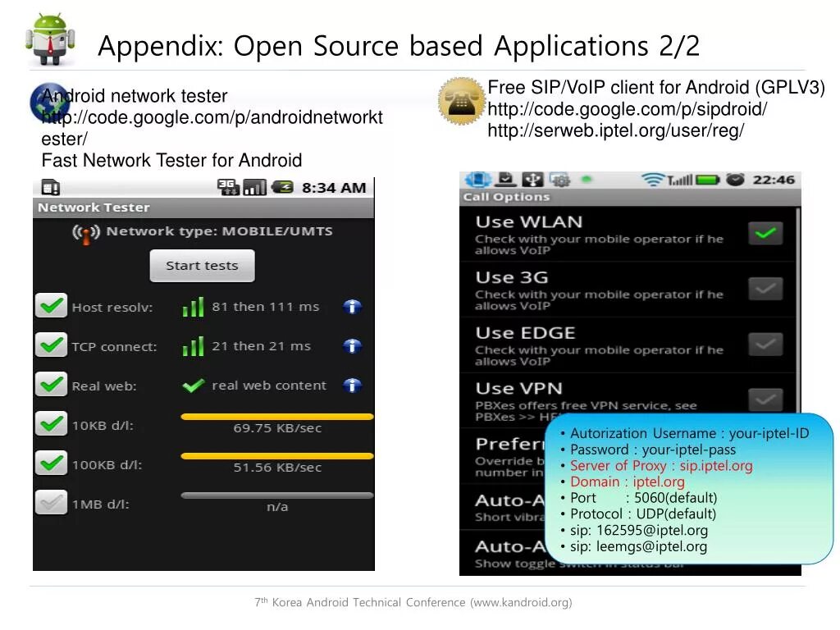Click the Call Options title bar

631,197
